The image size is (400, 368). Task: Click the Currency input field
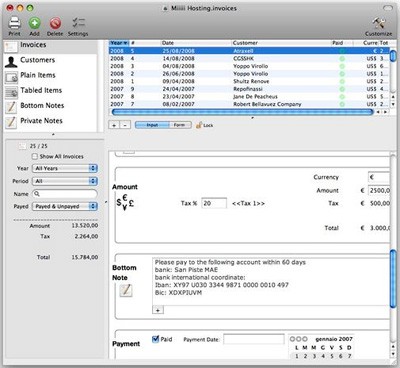pyautogui.click(x=379, y=177)
